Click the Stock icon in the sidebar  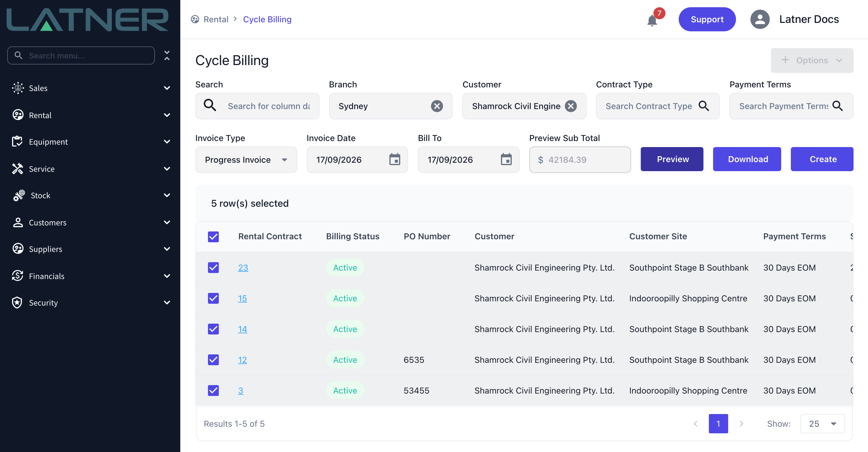[19, 195]
